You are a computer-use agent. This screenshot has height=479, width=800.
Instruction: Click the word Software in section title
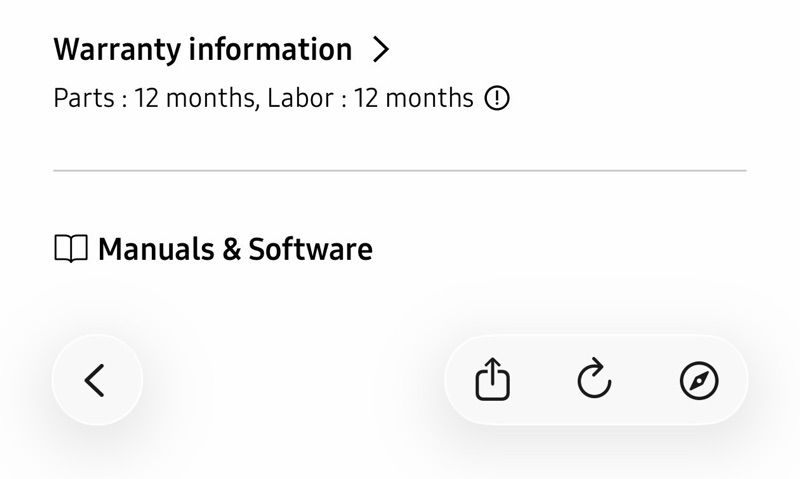coord(310,249)
